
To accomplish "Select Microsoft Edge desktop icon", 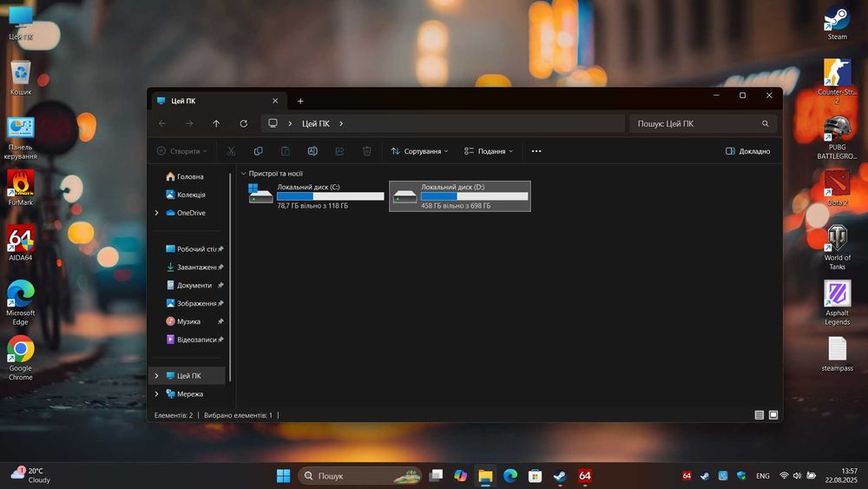I will (21, 302).
